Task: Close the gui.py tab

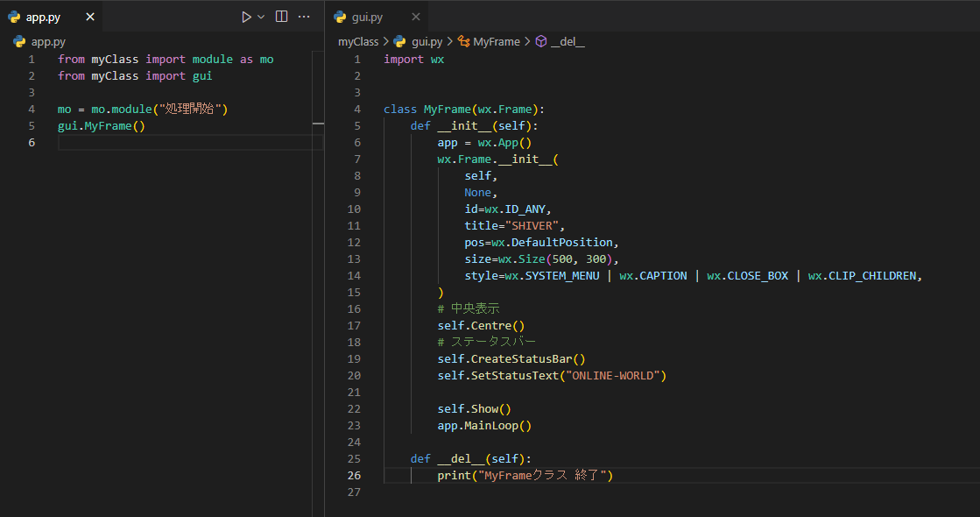Action: [x=416, y=17]
